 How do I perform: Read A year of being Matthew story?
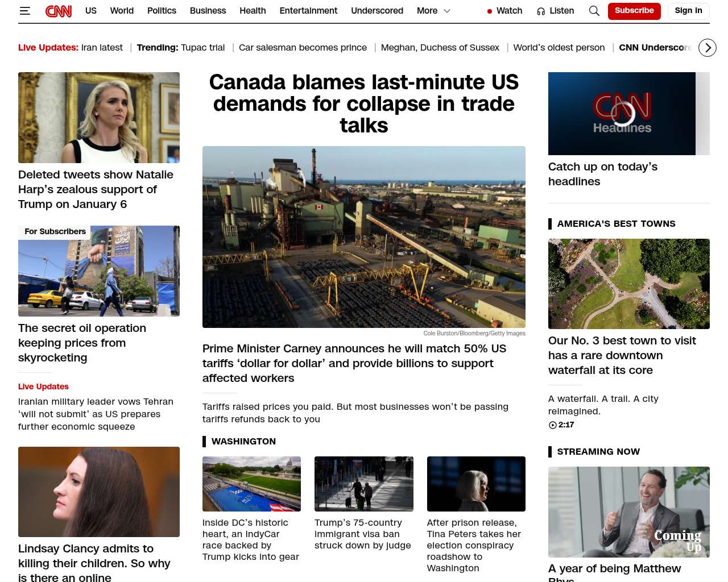[614, 572]
